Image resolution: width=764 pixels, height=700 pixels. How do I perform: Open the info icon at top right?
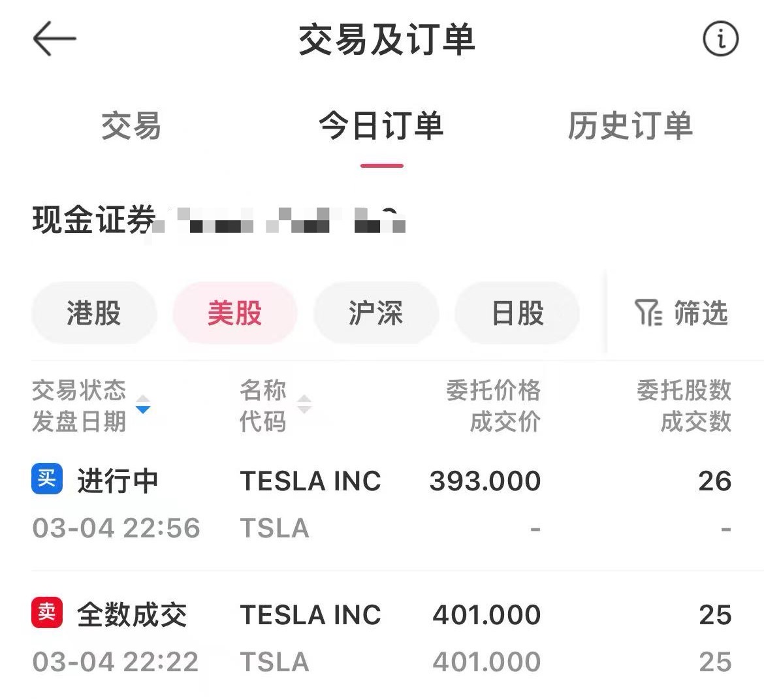click(x=720, y=39)
